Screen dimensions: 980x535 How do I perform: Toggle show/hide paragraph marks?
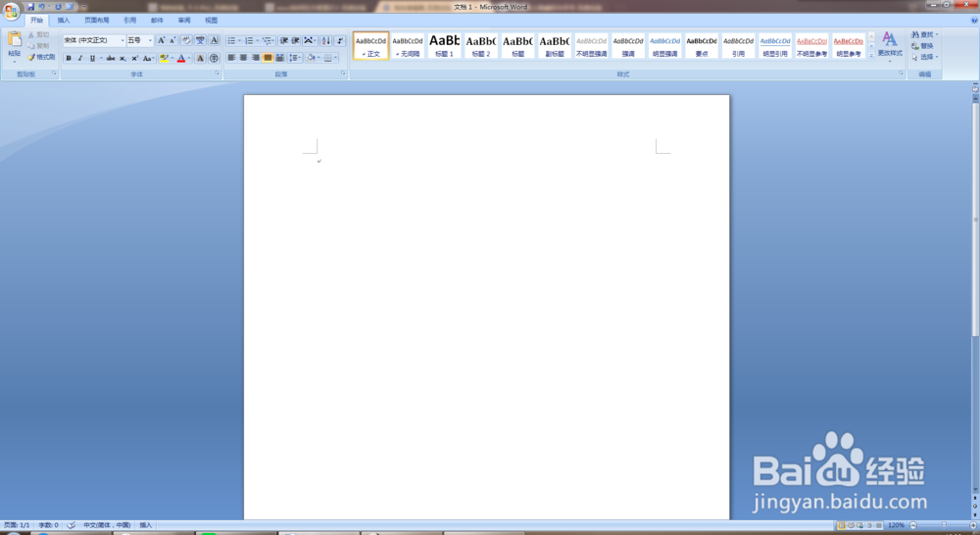[x=340, y=40]
